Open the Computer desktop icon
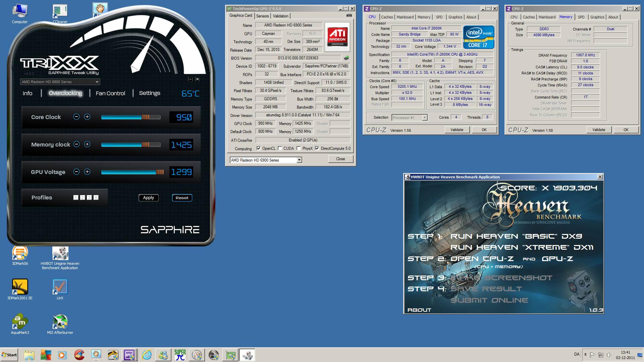The width and height of the screenshot is (644, 362). [x=20, y=14]
